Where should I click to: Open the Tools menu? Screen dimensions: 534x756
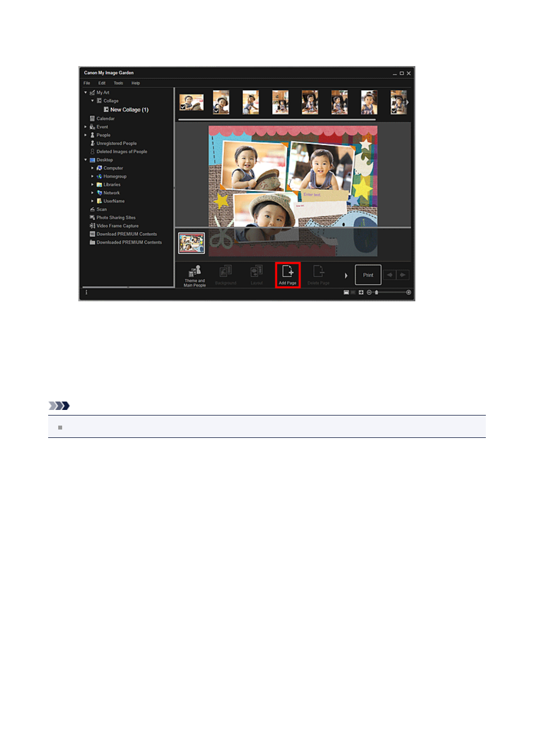coord(118,83)
